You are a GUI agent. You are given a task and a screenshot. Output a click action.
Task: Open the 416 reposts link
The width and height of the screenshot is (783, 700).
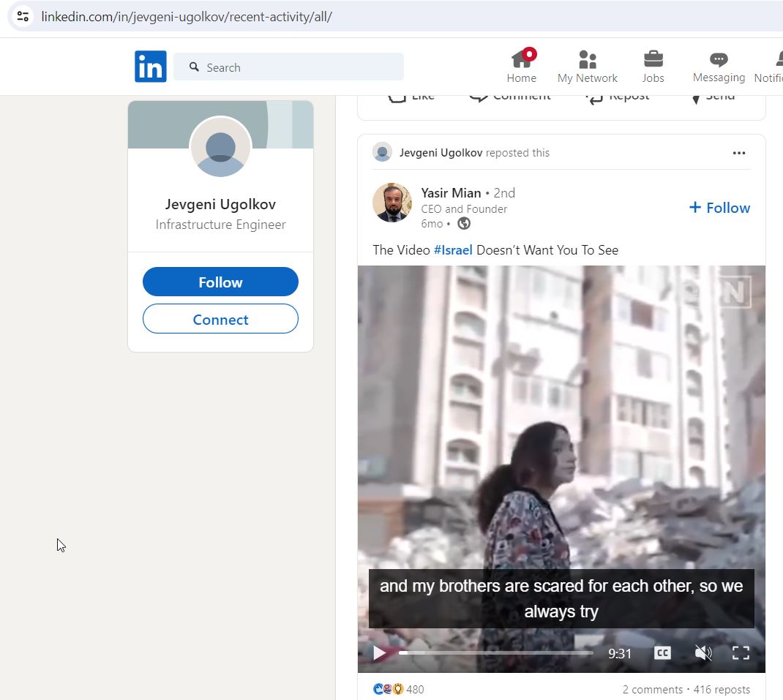[722, 690]
